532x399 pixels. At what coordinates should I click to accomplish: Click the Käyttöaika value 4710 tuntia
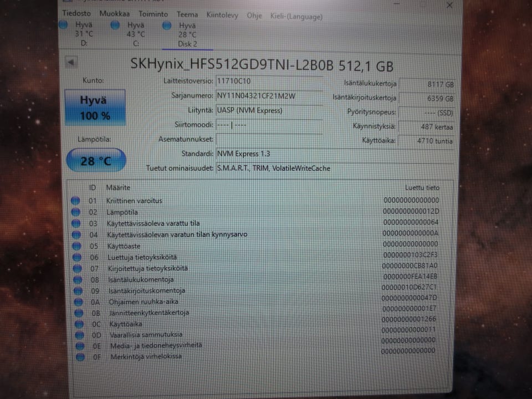point(427,141)
